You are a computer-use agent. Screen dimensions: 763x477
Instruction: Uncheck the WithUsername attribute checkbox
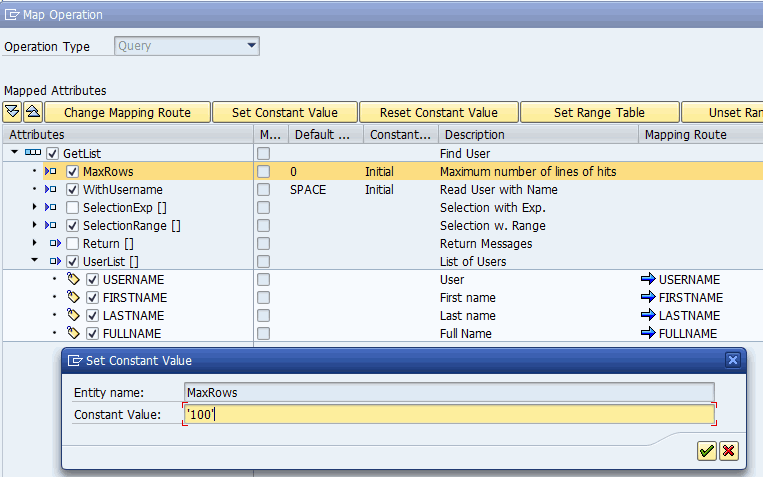point(73,190)
